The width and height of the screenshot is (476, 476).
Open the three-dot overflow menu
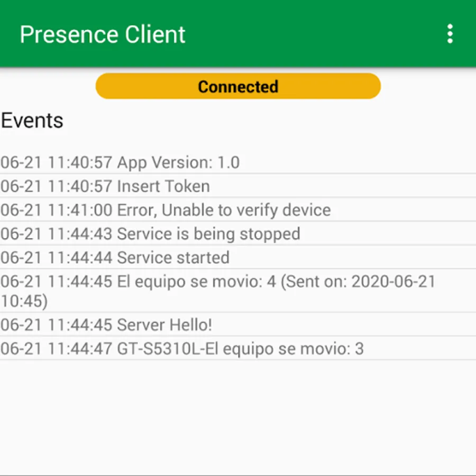coord(450,34)
